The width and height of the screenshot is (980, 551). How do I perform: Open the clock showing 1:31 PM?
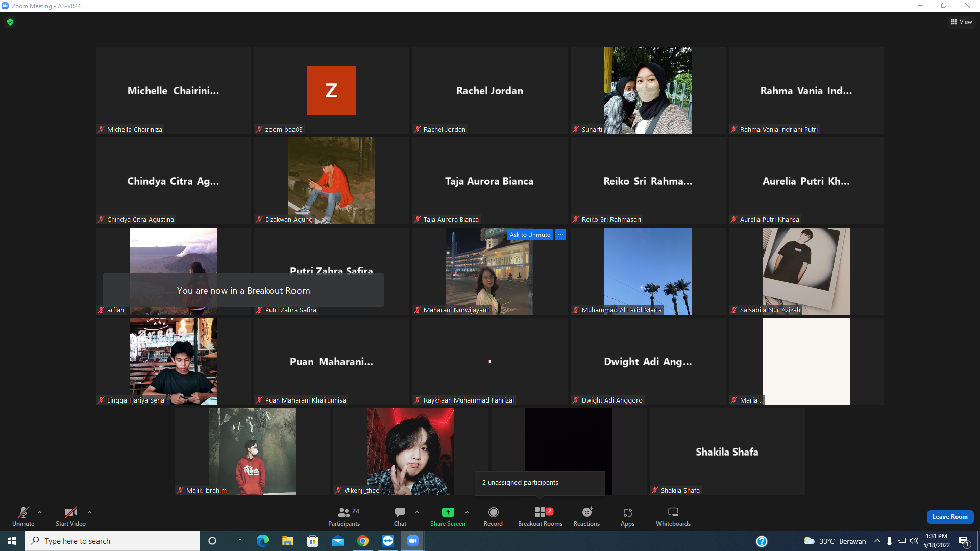tap(937, 541)
